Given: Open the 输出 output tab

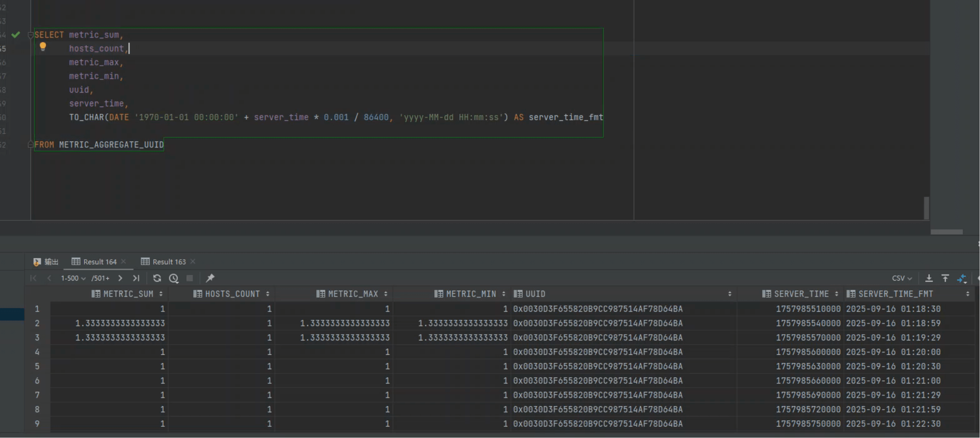Looking at the screenshot, I should point(46,262).
